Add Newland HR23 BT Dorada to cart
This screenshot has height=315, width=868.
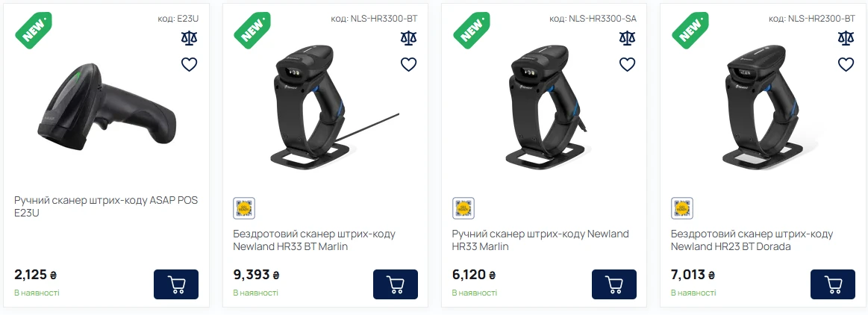832,284
